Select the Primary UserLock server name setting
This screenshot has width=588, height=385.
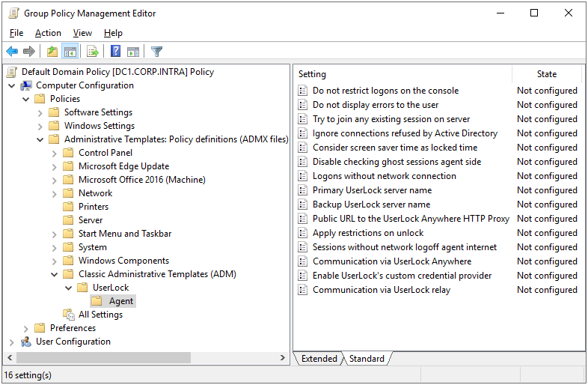point(372,190)
